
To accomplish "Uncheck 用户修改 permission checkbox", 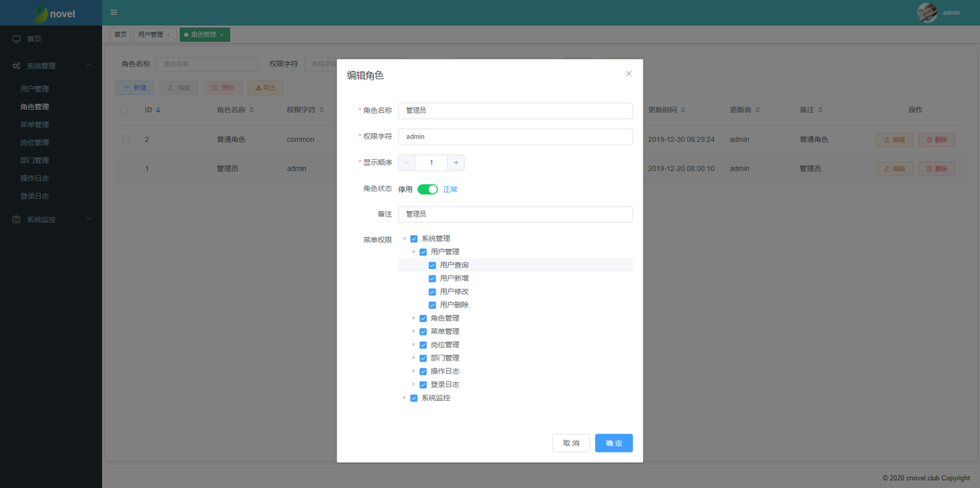I will click(432, 292).
